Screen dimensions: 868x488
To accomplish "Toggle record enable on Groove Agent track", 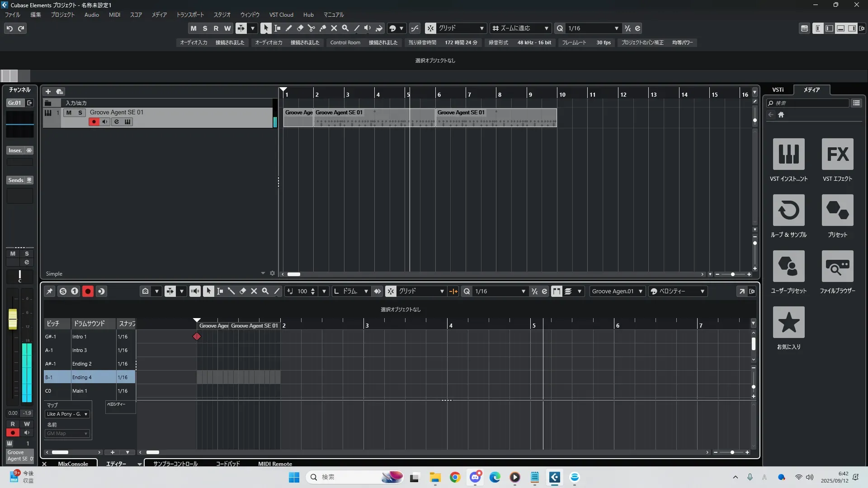I will tap(94, 122).
